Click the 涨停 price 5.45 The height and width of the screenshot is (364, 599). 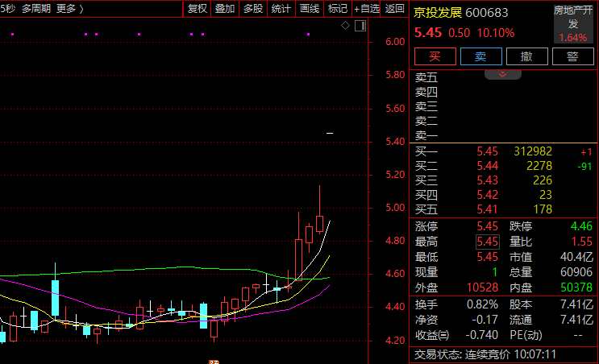[x=487, y=226]
